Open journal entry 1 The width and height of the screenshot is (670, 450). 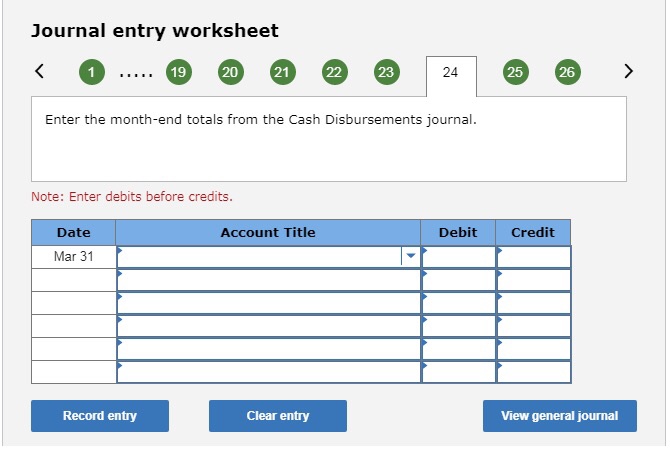pyautogui.click(x=91, y=72)
